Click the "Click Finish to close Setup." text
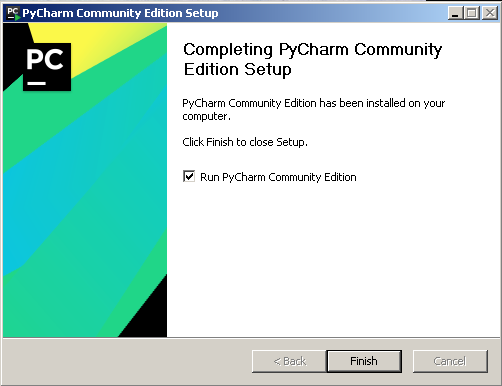Image resolution: width=502 pixels, height=386 pixels. point(245,142)
